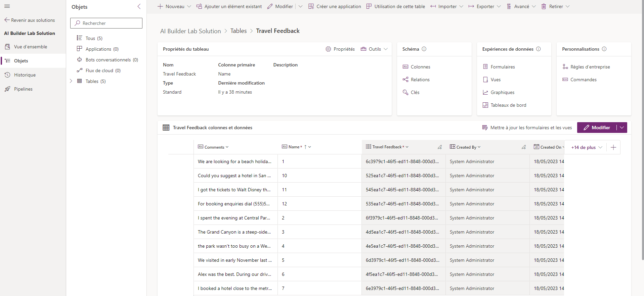Click the vertical page scrollbar
Image resolution: width=644 pixels, height=296 pixels.
pyautogui.click(x=642, y=131)
